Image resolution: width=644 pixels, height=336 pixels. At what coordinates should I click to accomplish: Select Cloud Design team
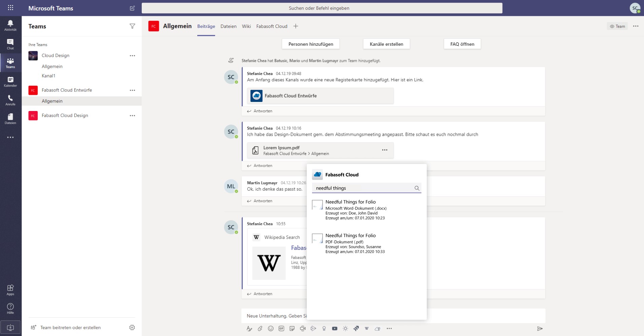pos(56,55)
